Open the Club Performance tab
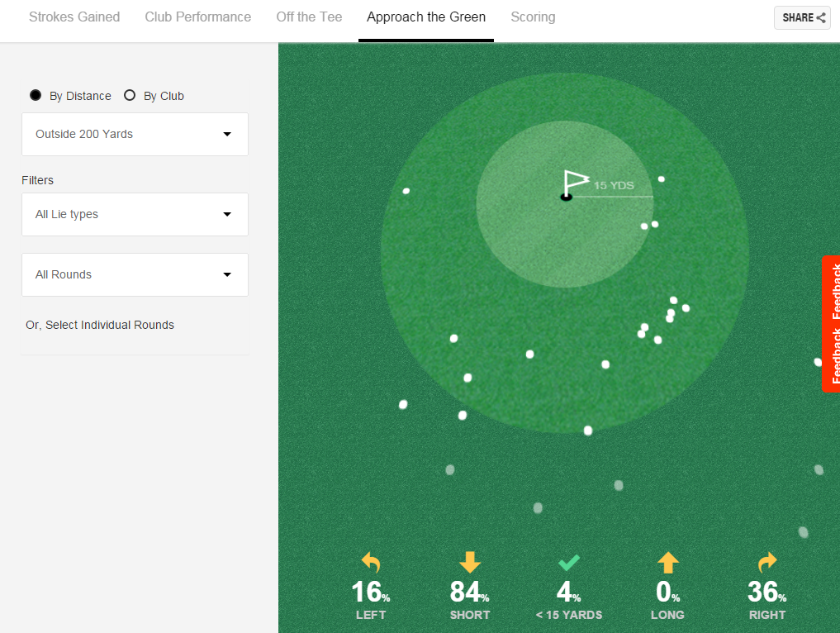Image resolution: width=840 pixels, height=633 pixels. [x=197, y=17]
